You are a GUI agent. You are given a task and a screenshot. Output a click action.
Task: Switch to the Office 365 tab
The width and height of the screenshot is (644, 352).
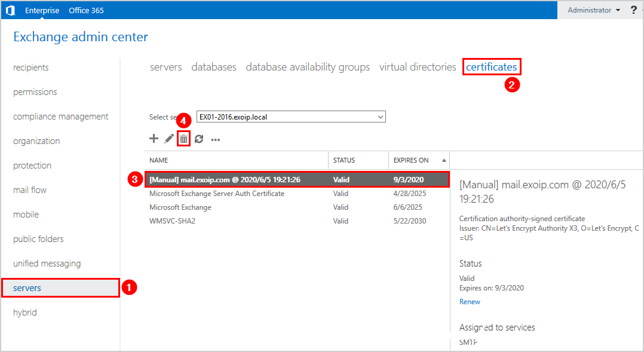pos(86,10)
